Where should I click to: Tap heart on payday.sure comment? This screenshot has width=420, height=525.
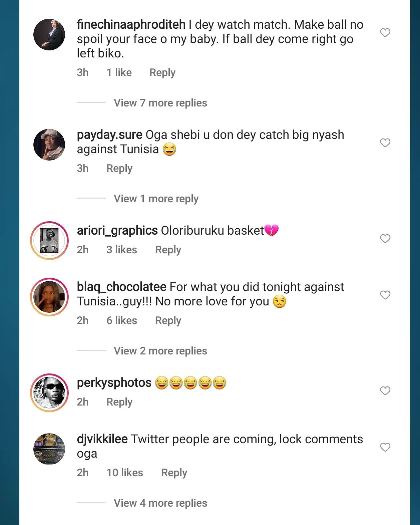pyautogui.click(x=385, y=143)
